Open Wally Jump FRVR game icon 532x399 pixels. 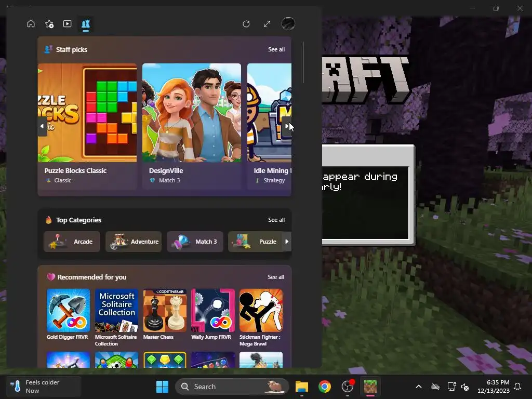coord(212,310)
